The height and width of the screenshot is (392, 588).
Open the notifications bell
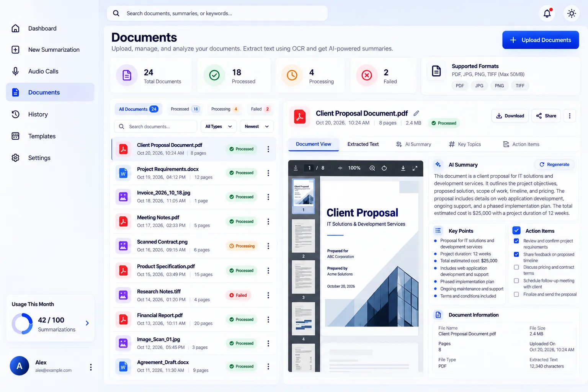click(x=547, y=13)
